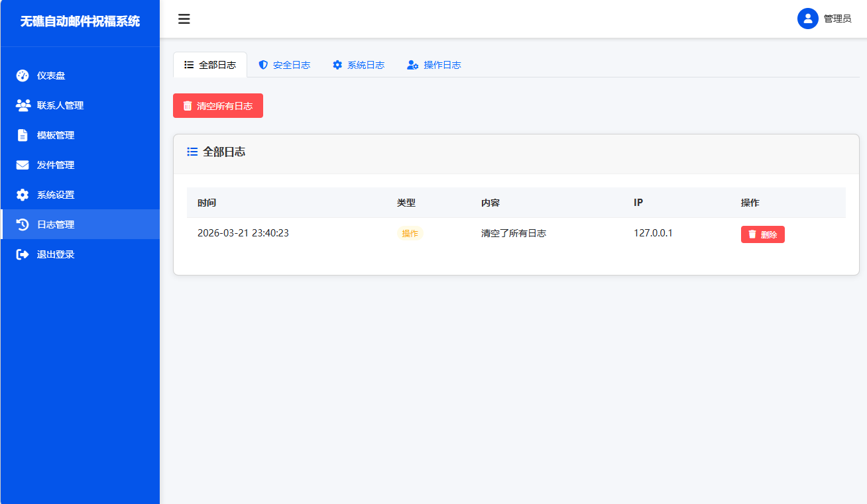
Task: Select the 操作日志 tab
Action: point(434,65)
